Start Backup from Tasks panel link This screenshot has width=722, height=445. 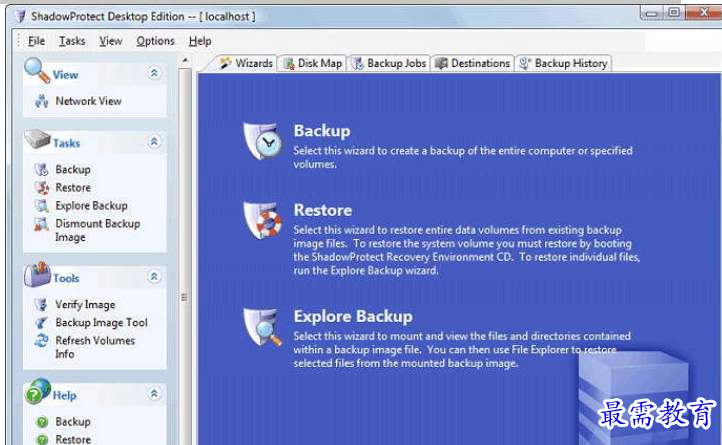click(73, 170)
